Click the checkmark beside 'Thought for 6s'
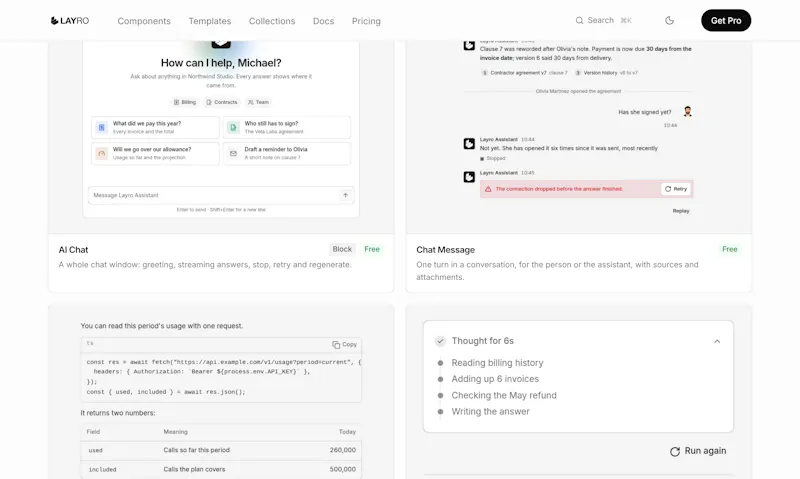 (x=440, y=341)
